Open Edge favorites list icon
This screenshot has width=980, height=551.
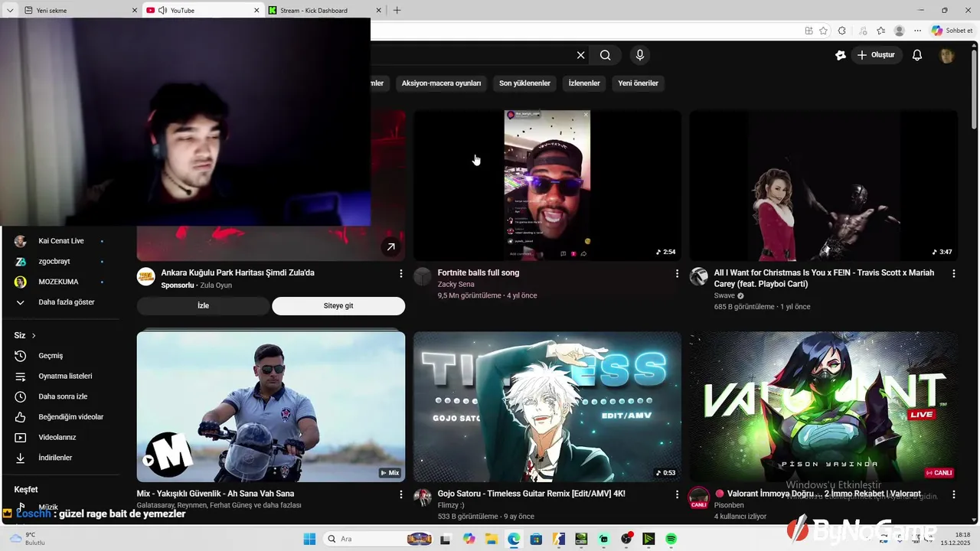[x=881, y=31]
